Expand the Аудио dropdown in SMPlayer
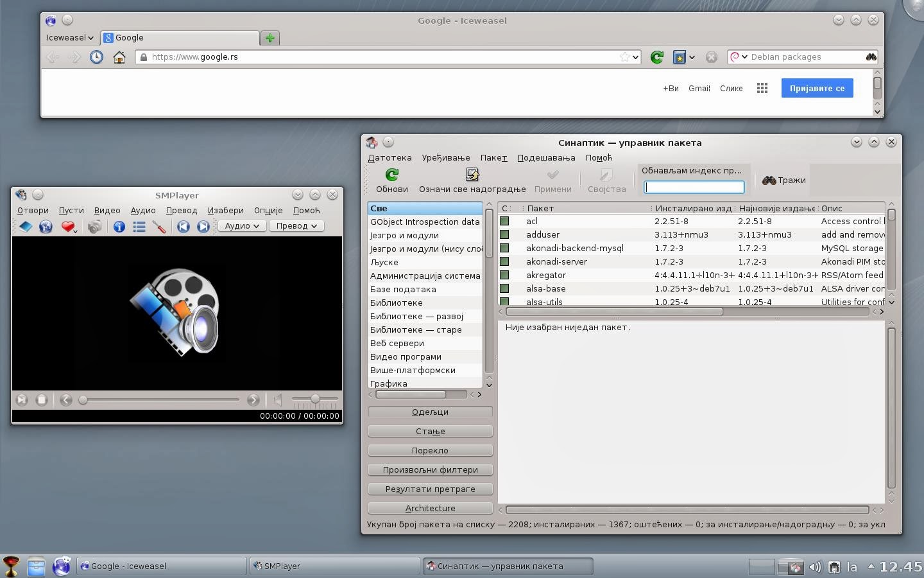The width and height of the screenshot is (924, 578). 241,226
